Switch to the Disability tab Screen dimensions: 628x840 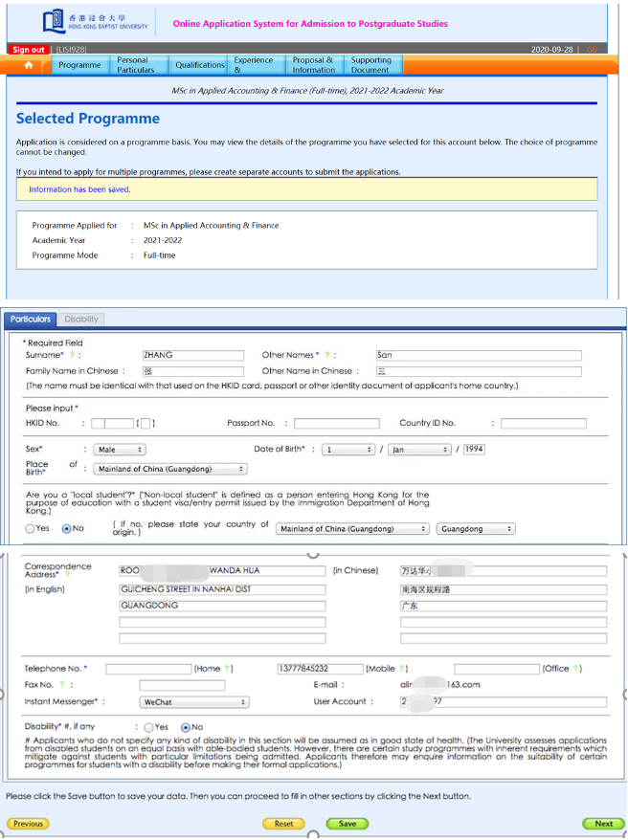click(x=81, y=320)
